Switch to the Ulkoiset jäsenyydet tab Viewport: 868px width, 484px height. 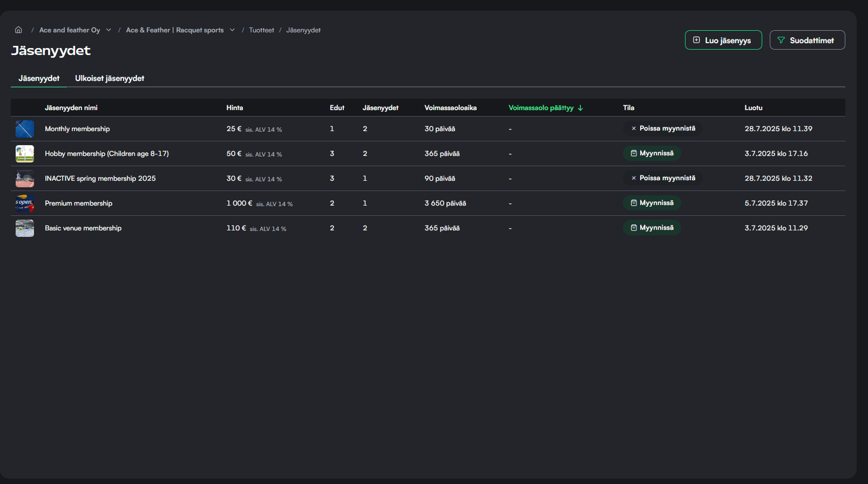[110, 78]
